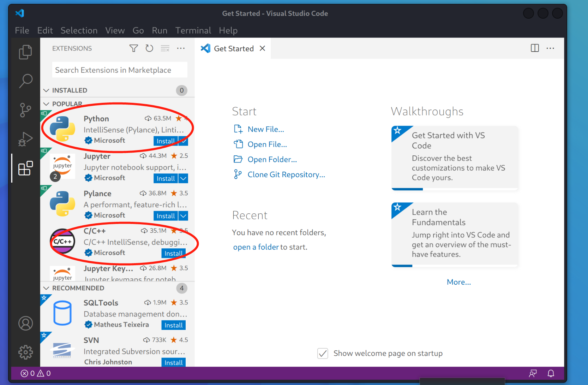Click the VS Code logo in title bar

(20, 13)
